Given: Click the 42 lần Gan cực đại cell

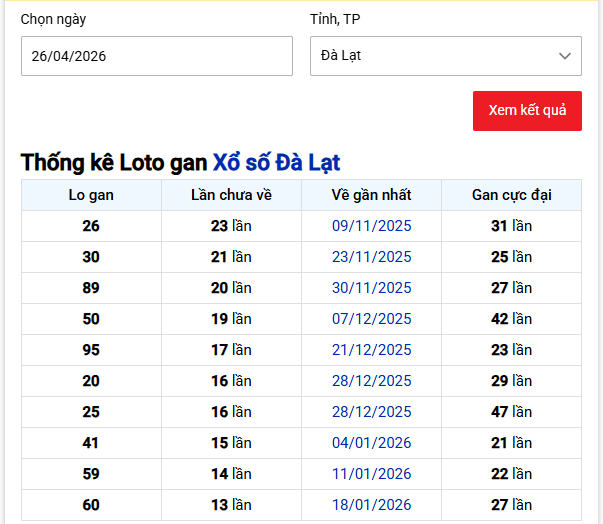Looking at the screenshot, I should click(x=511, y=319).
